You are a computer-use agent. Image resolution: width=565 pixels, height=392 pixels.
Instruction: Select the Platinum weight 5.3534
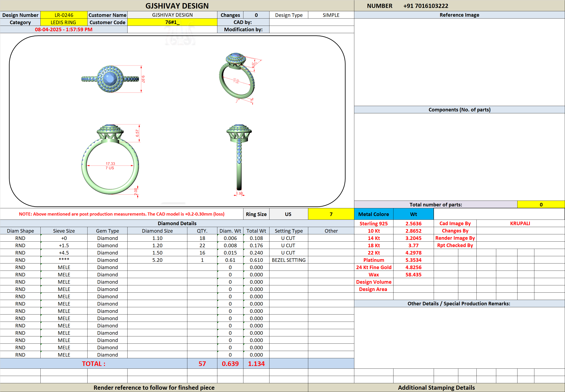tap(414, 260)
